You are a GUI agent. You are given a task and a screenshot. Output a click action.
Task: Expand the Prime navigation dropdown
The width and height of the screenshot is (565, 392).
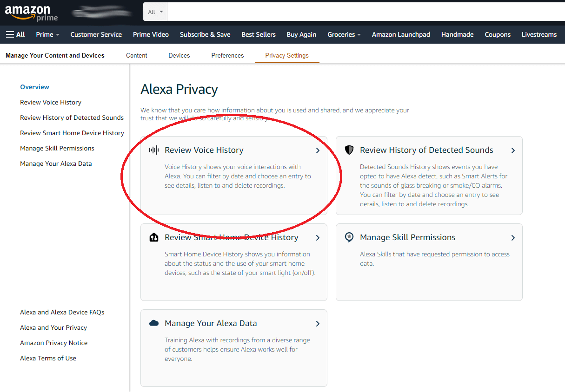48,34
